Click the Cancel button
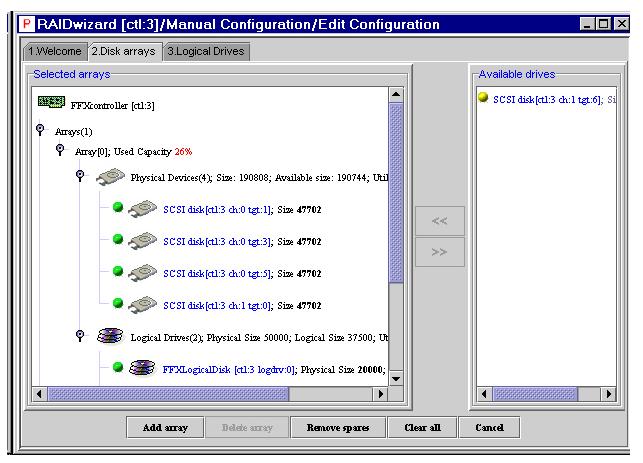 [x=490, y=428]
